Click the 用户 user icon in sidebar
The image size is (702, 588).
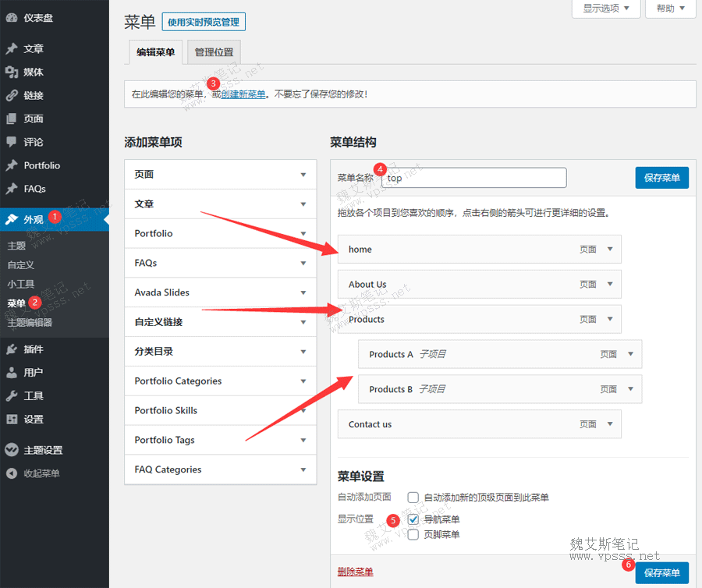click(x=12, y=373)
